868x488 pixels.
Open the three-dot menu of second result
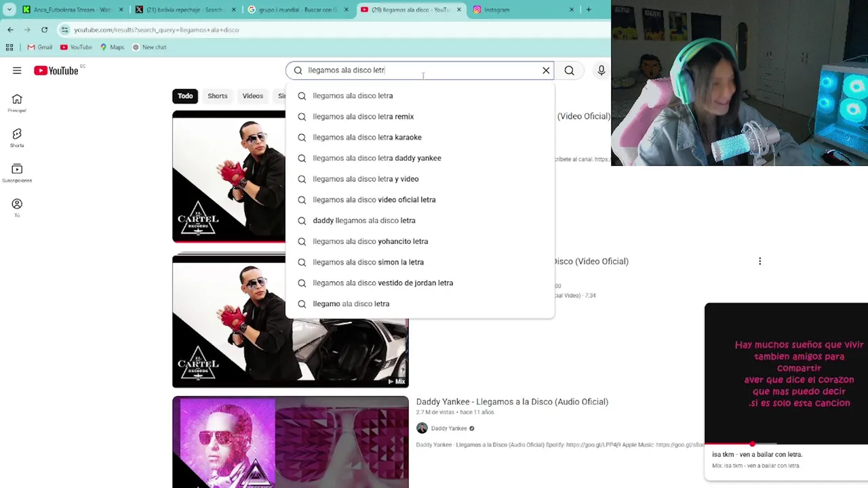759,261
